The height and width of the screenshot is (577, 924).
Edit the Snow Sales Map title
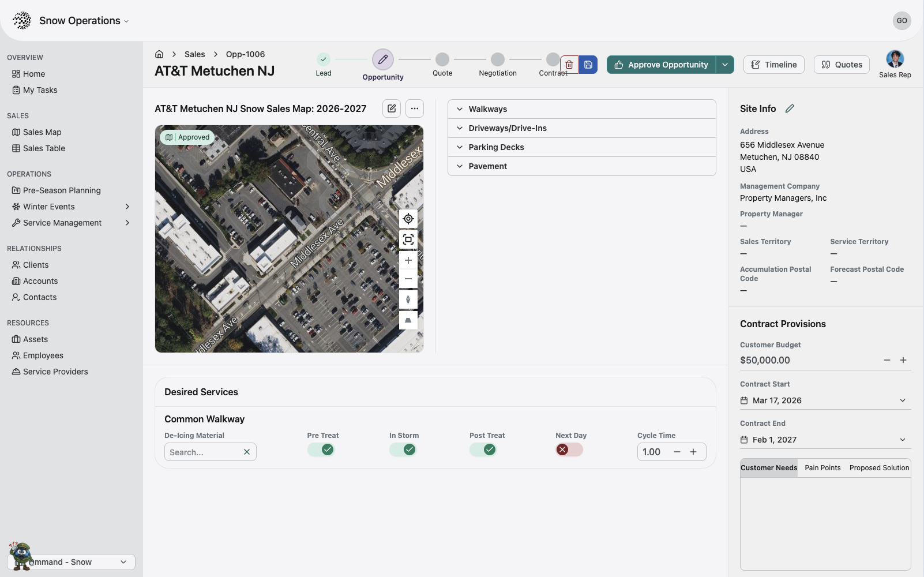click(x=392, y=108)
